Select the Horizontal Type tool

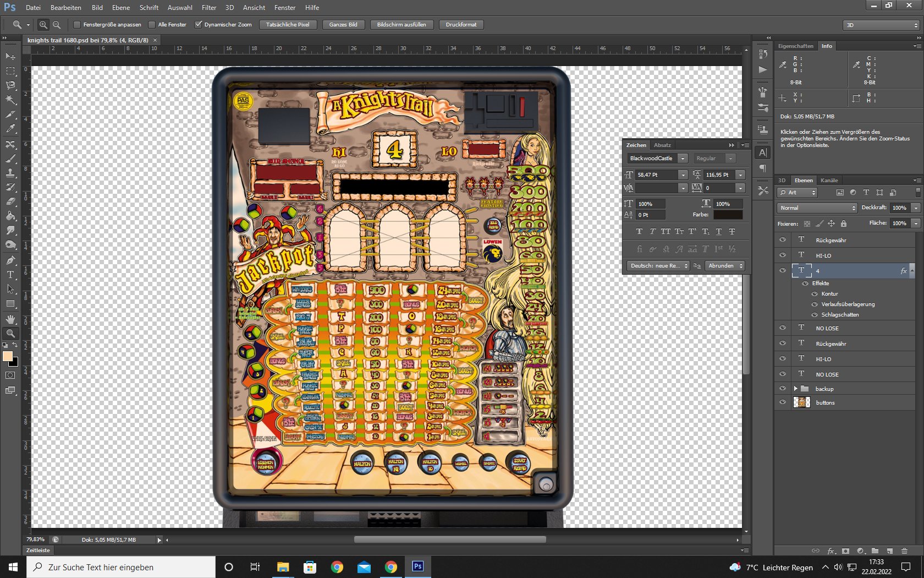pos(10,275)
